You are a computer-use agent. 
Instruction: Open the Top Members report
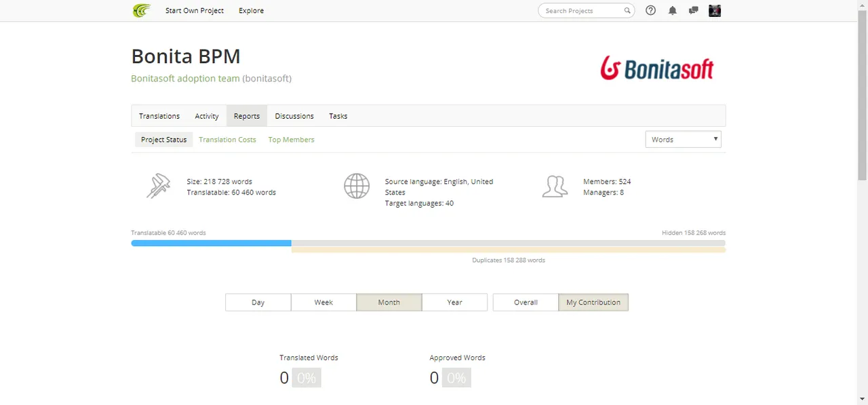pos(291,140)
